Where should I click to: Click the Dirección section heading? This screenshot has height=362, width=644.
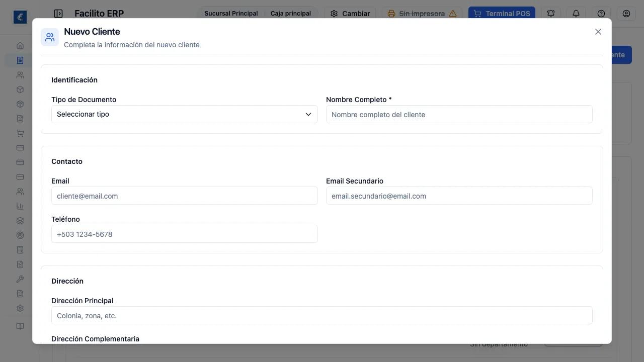[67, 281]
